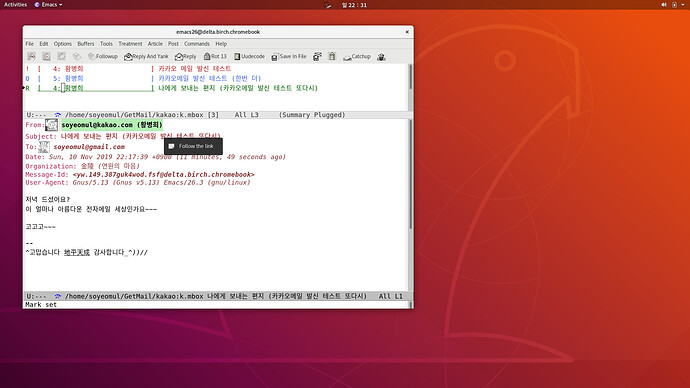This screenshot has width=690, height=388.
Task: Click Save In File toolbar button
Action: (289, 56)
